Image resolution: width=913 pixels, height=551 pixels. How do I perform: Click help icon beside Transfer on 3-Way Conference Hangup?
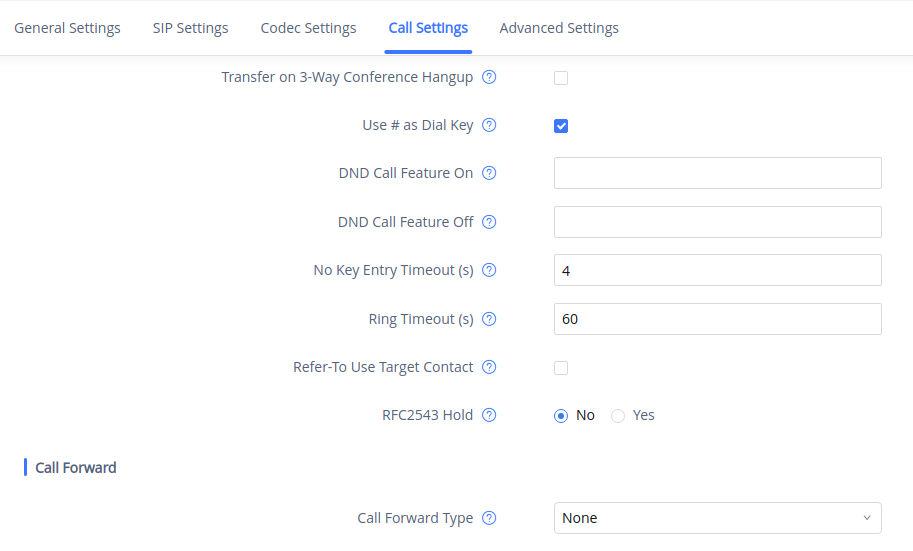coord(490,77)
